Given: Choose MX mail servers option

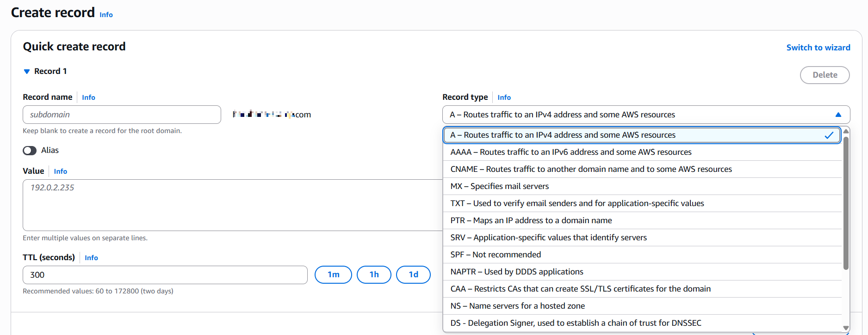Looking at the screenshot, I should (x=642, y=186).
